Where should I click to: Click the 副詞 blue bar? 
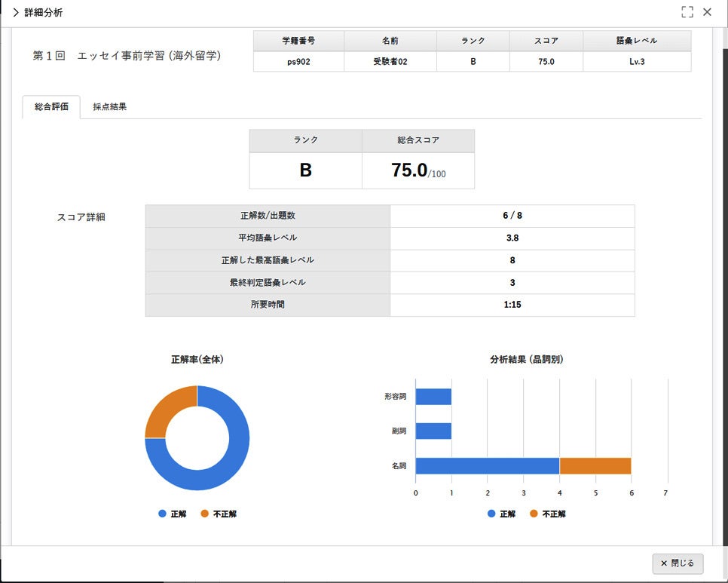433,431
